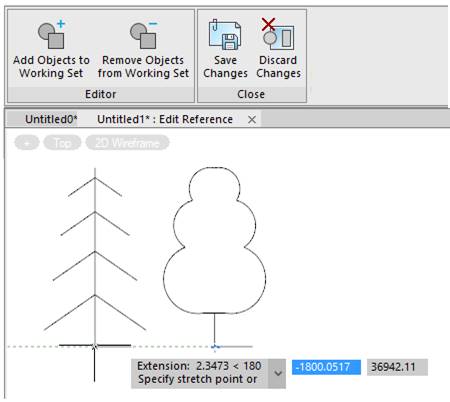Open the viewport controls plus button
The height and width of the screenshot is (402, 450).
[x=27, y=143]
